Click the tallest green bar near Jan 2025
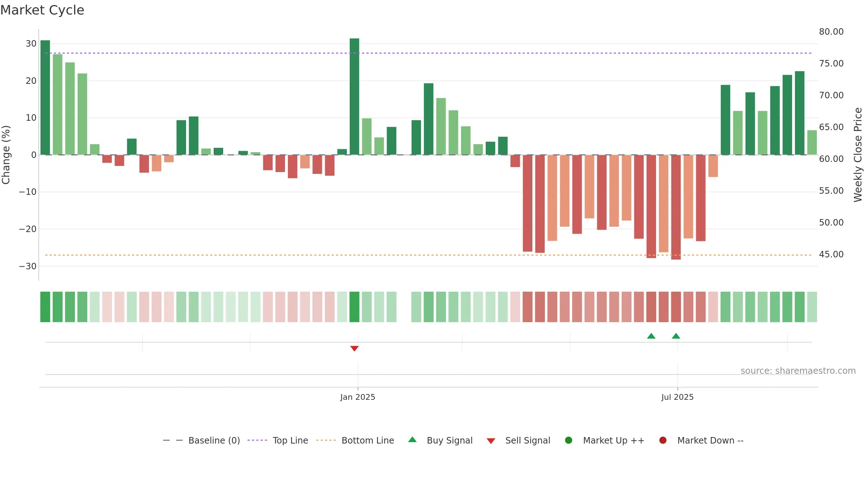Screen dimensions: 868x488 pos(354,97)
